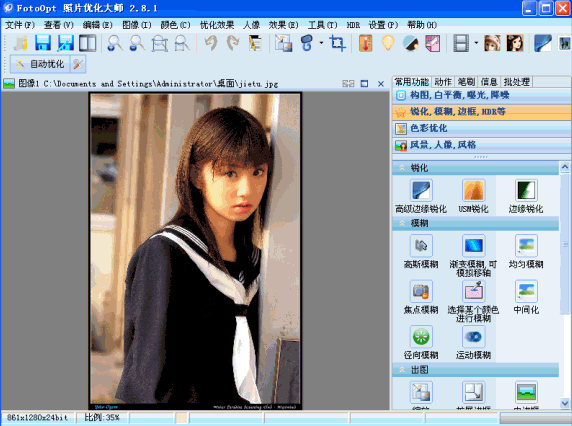This screenshot has width=572, height=426.
Task: Open the 编辑(E) menu
Action: click(x=97, y=25)
